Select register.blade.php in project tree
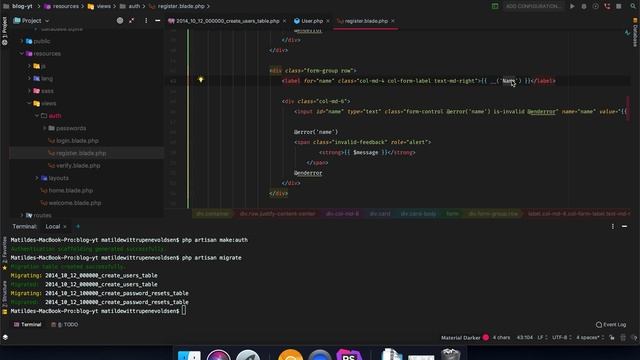640x360 pixels. coord(77,153)
